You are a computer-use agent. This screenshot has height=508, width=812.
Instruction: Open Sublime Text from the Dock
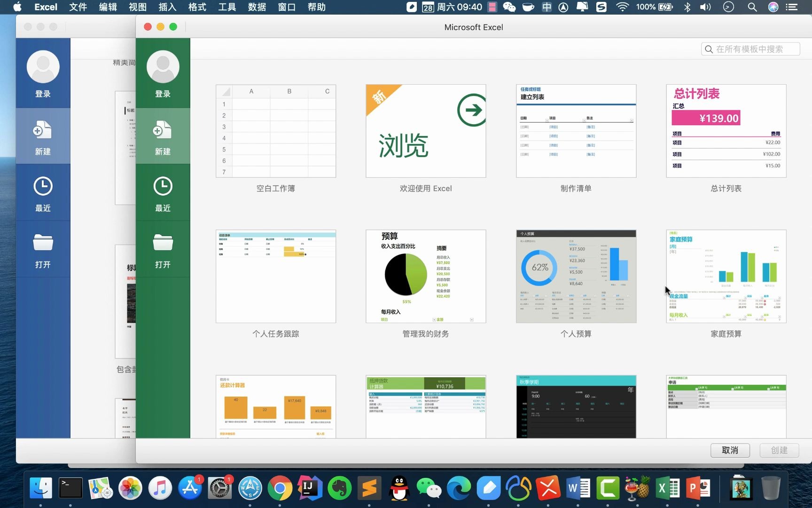click(369, 488)
